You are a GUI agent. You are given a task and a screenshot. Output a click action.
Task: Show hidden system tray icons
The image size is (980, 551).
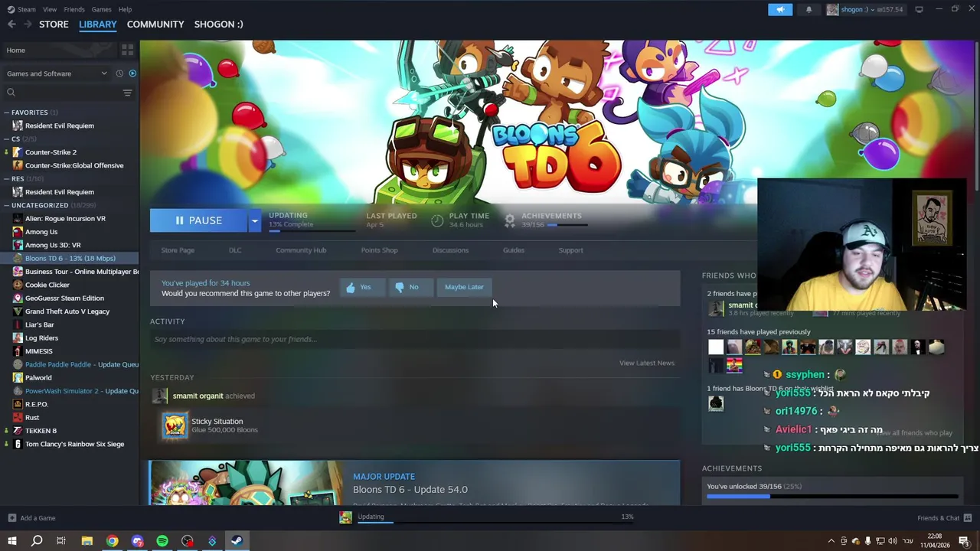[x=831, y=541]
